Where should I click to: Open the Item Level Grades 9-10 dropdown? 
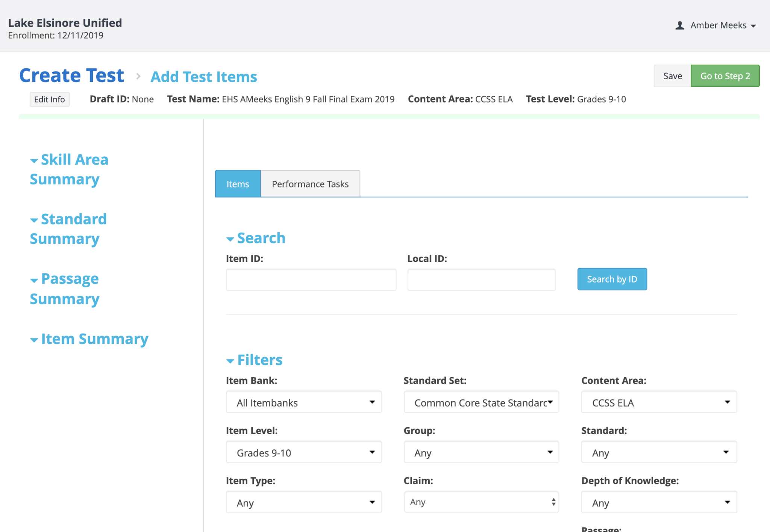click(304, 452)
